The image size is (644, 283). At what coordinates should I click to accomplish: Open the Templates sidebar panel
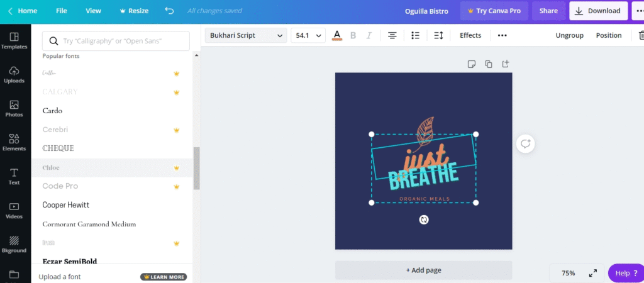(14, 41)
